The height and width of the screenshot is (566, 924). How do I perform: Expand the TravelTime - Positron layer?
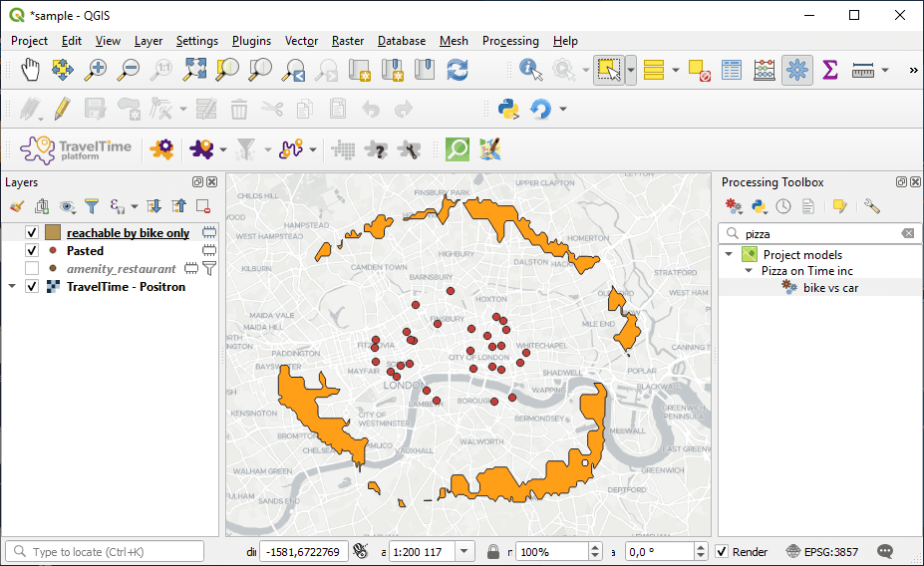click(12, 287)
